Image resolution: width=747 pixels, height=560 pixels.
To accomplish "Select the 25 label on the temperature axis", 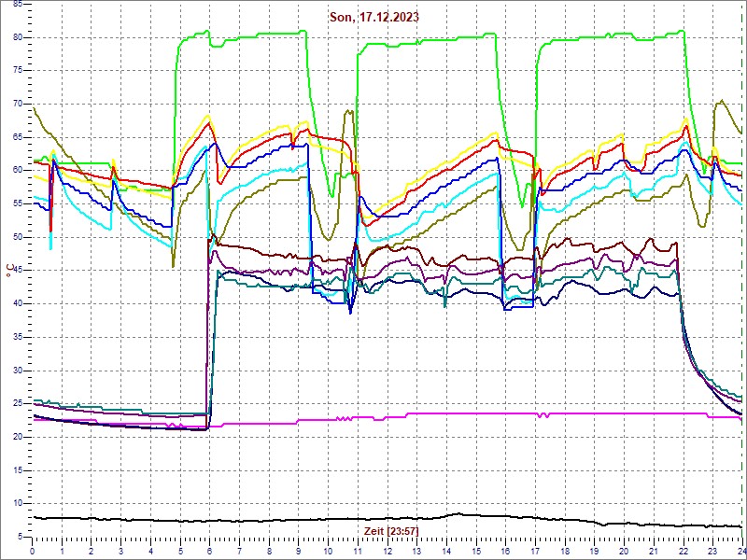I will tap(17, 403).
